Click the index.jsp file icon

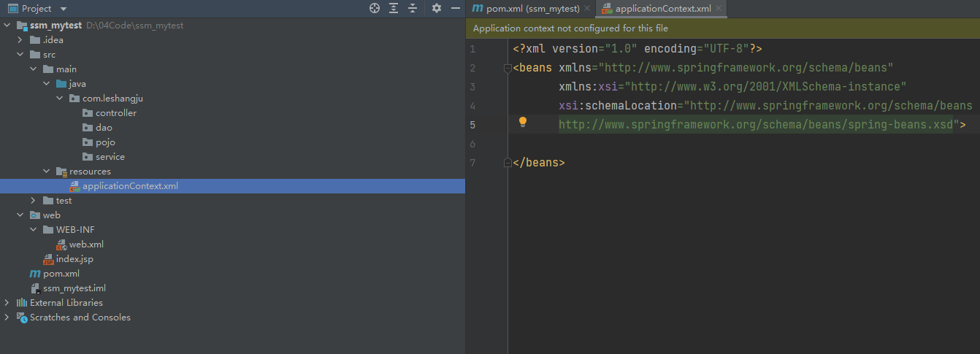48,259
